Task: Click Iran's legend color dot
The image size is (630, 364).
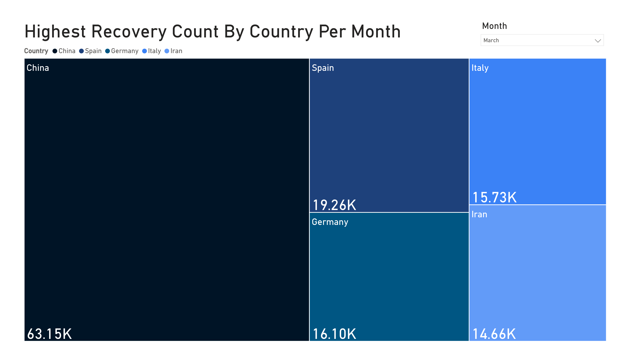Action: 167,51
